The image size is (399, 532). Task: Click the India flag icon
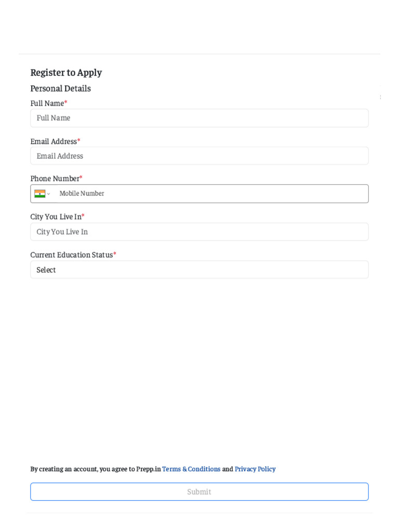(x=39, y=194)
